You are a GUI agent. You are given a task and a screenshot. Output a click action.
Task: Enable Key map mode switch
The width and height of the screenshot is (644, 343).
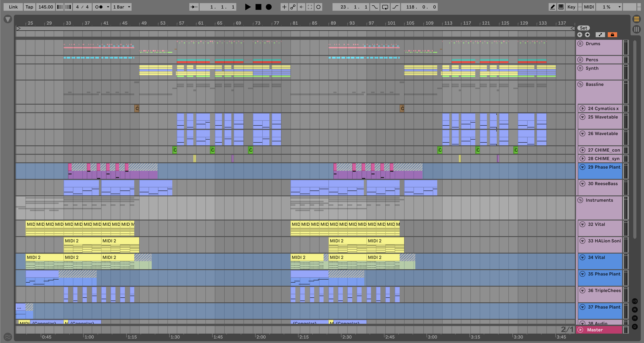(x=571, y=7)
